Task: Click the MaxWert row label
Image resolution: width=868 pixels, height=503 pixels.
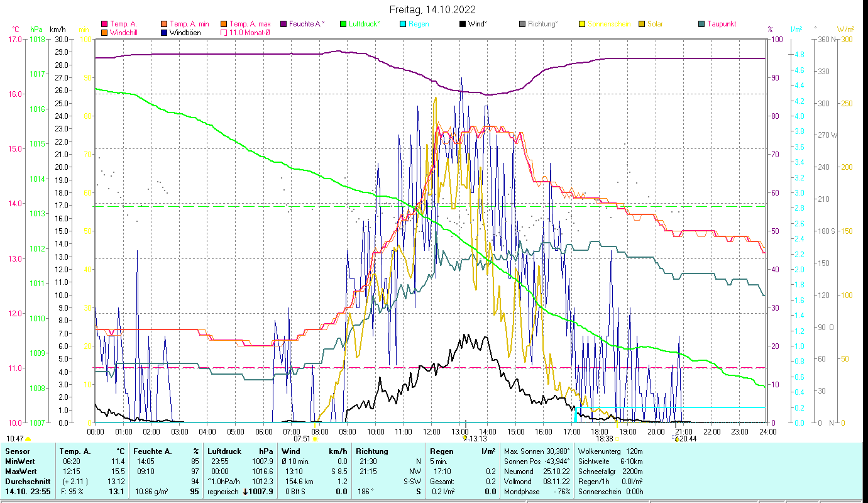Action: tap(21, 472)
